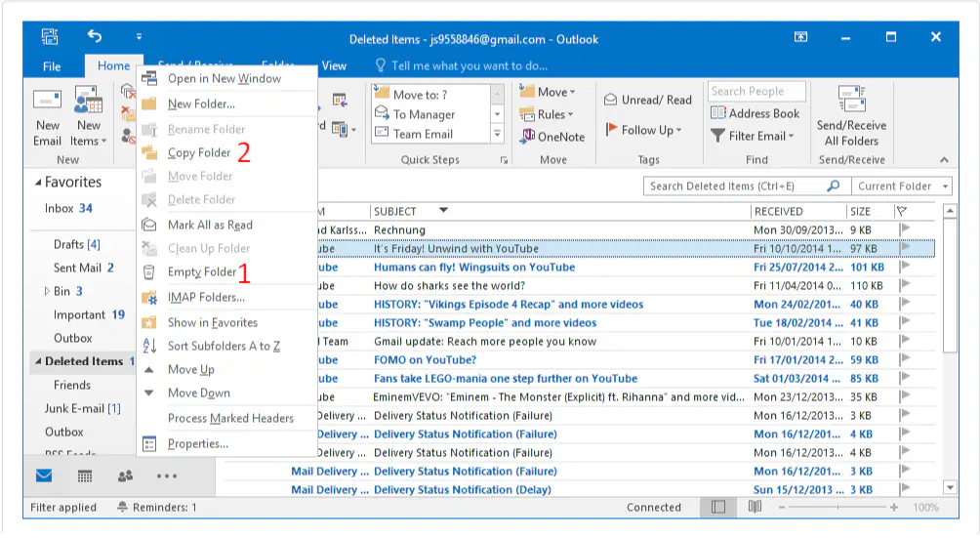980x538 pixels.
Task: Collapse the ribbon with the caret
Action: pyautogui.click(x=944, y=160)
